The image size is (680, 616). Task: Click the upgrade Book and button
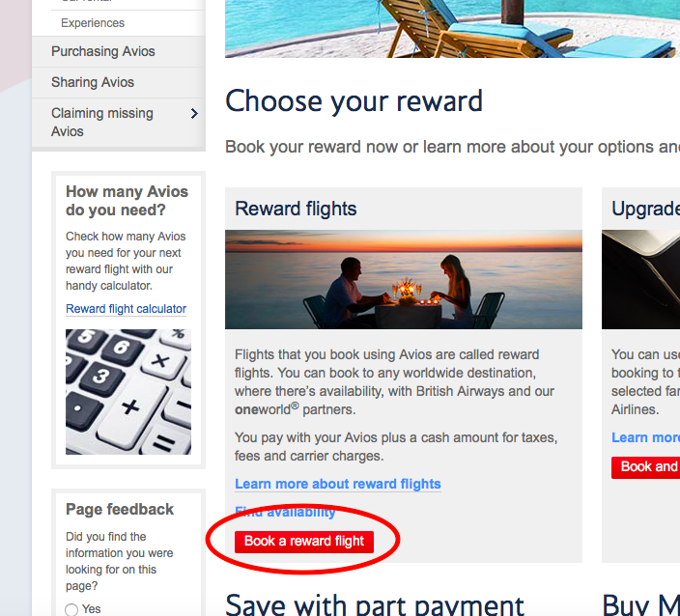point(646,467)
